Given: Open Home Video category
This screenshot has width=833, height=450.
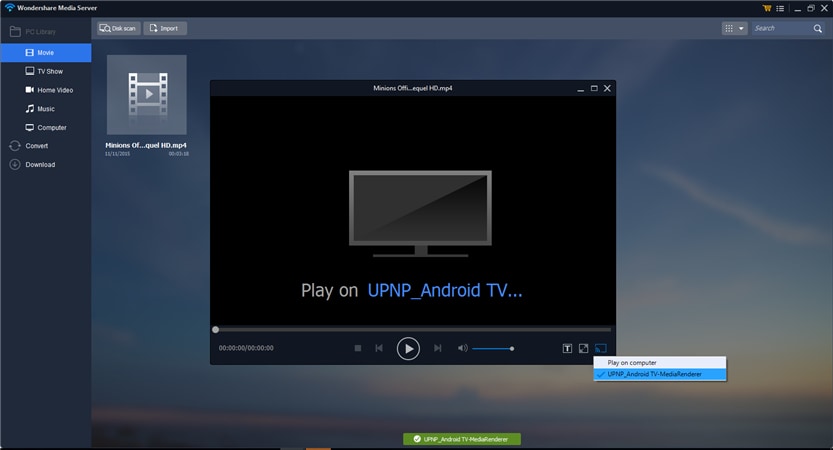Looking at the screenshot, I should 46,90.
